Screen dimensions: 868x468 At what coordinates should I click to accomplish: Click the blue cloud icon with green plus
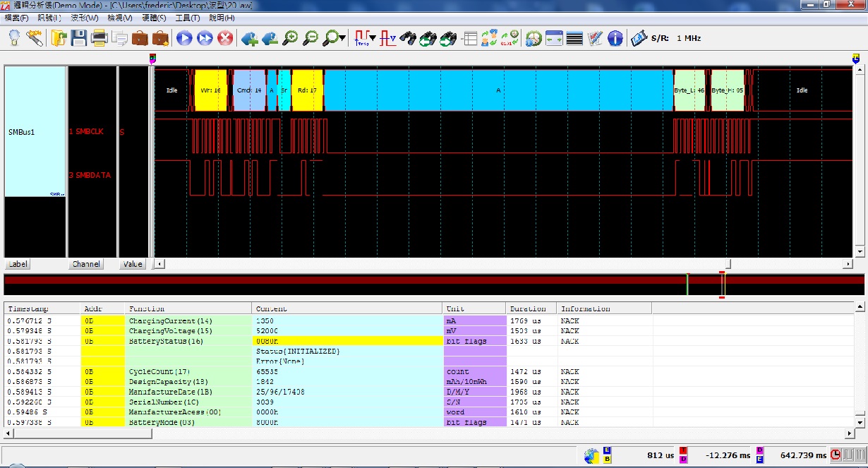[x=249, y=38]
